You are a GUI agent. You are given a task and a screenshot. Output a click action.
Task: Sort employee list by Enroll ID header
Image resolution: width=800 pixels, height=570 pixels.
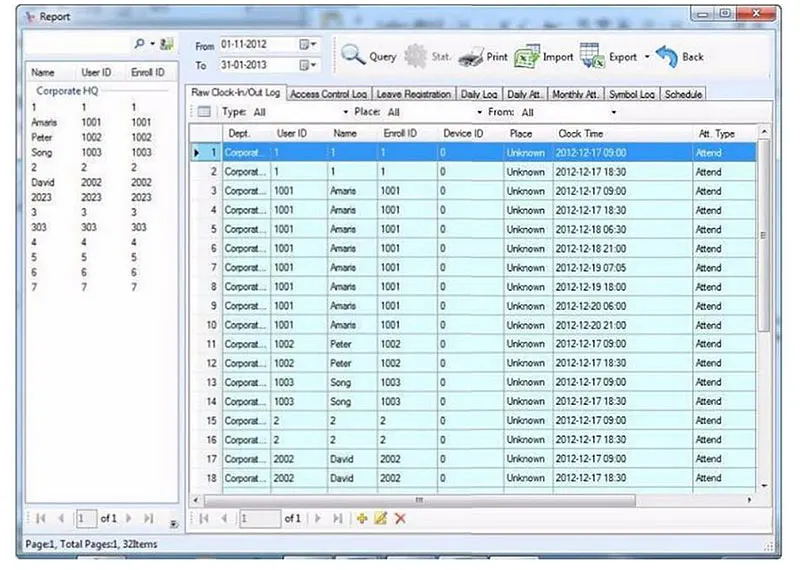point(147,72)
